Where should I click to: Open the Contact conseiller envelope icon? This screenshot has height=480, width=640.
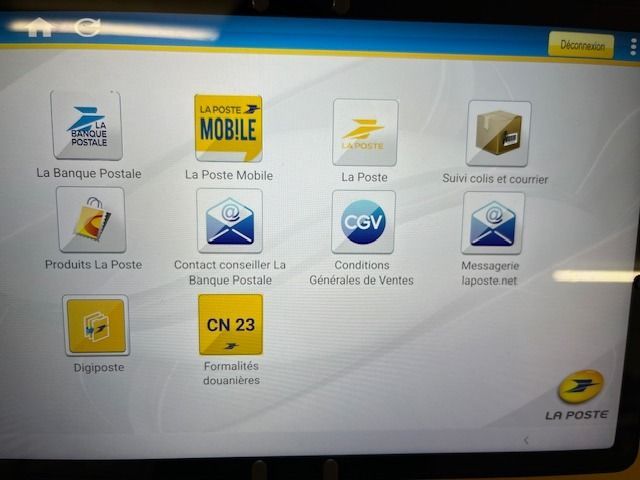(229, 220)
